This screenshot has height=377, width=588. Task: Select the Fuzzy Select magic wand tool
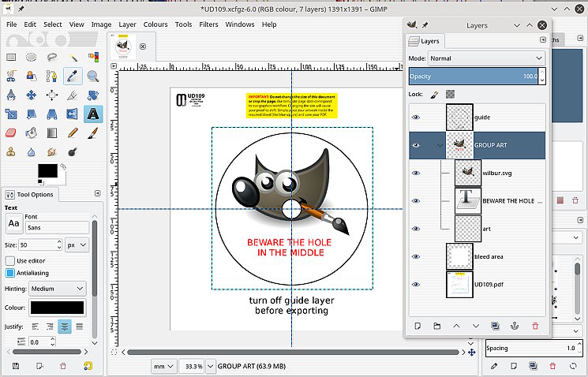(73, 57)
